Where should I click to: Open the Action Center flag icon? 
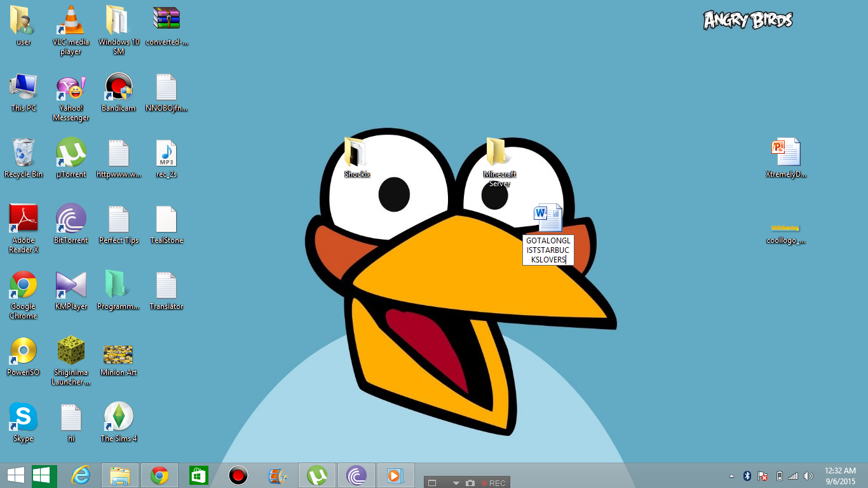click(763, 475)
